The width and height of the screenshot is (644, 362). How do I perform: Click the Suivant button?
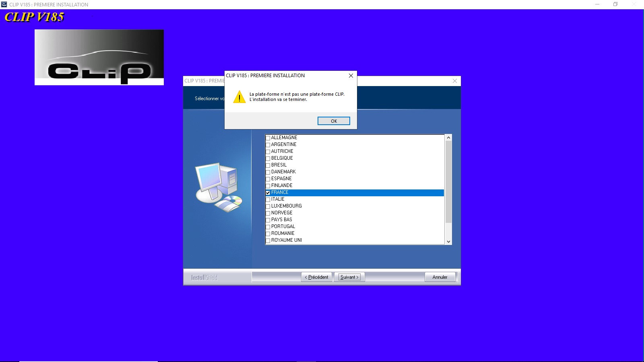point(349,277)
